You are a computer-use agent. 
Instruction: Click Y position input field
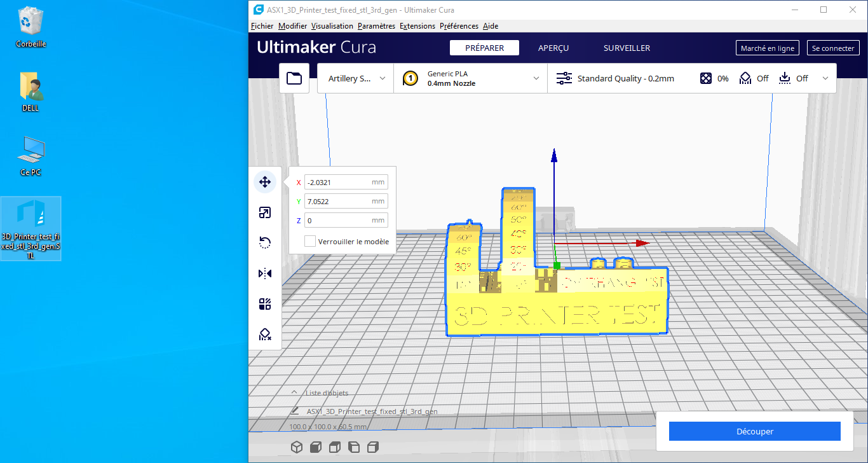tap(346, 202)
